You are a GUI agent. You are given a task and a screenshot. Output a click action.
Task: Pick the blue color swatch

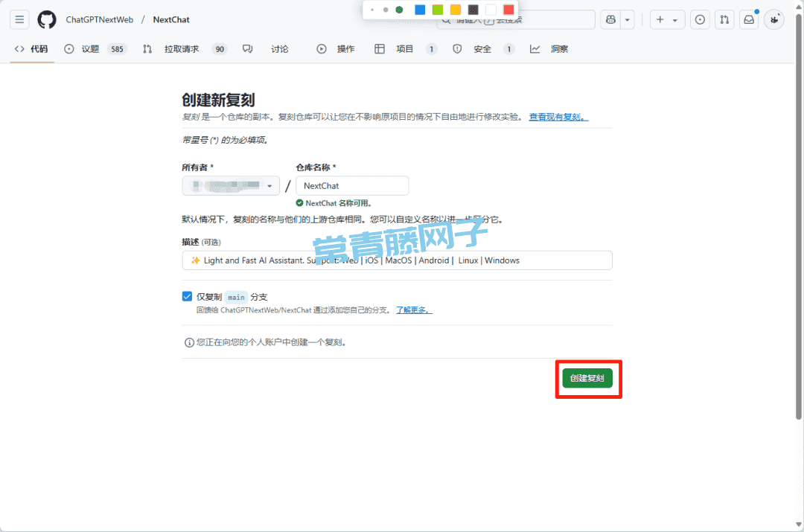tap(420, 10)
